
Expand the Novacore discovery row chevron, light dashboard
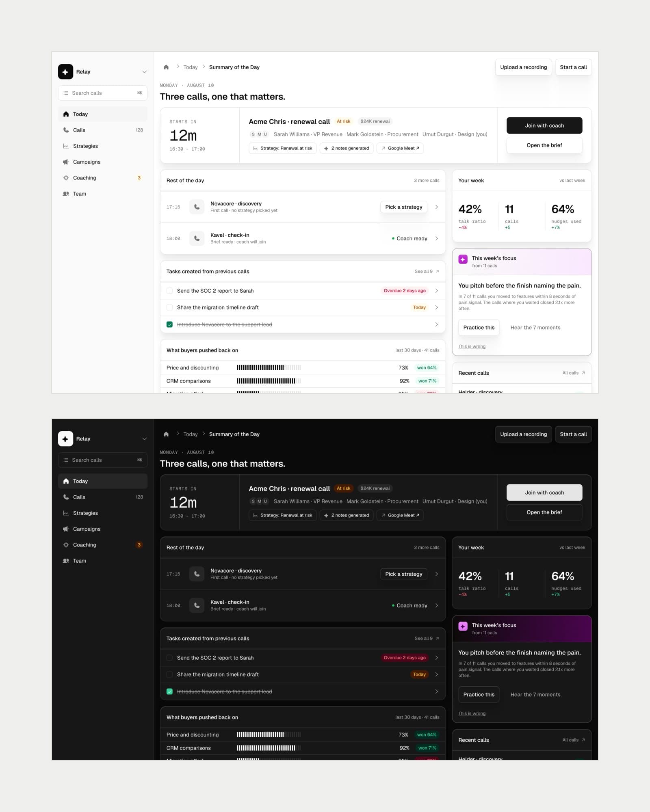[x=437, y=207]
